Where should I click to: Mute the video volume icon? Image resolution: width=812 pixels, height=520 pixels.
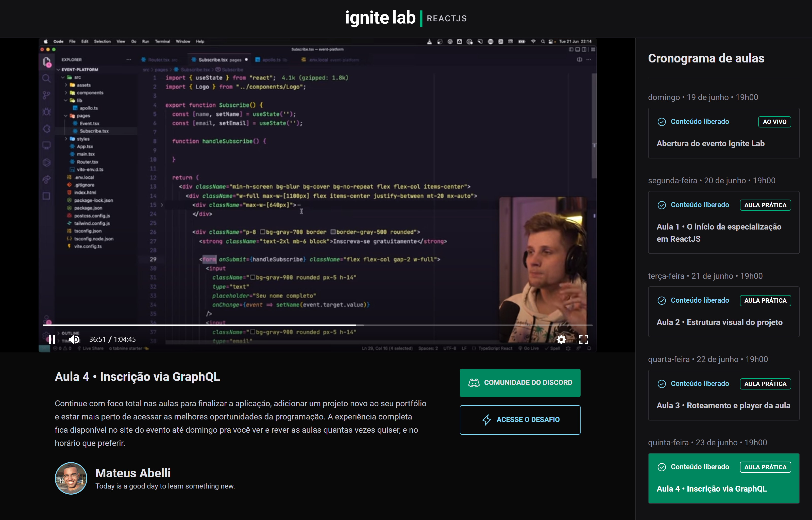tap(74, 339)
